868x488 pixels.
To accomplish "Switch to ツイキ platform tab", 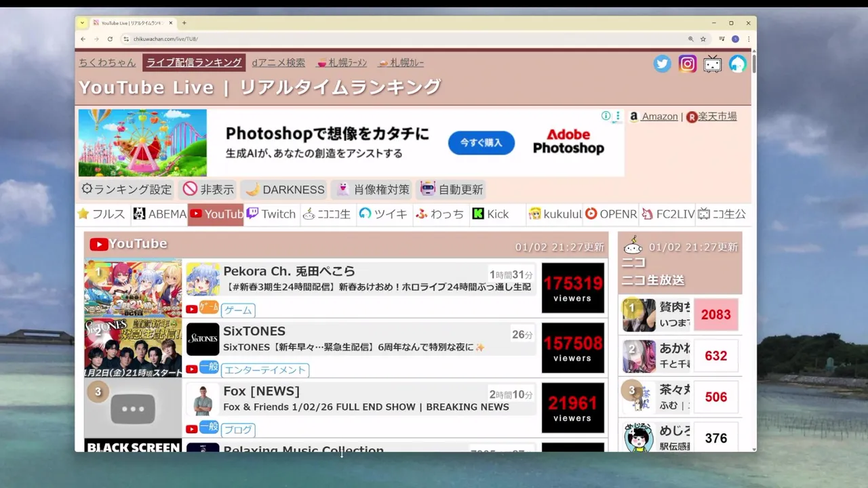I will 384,214.
